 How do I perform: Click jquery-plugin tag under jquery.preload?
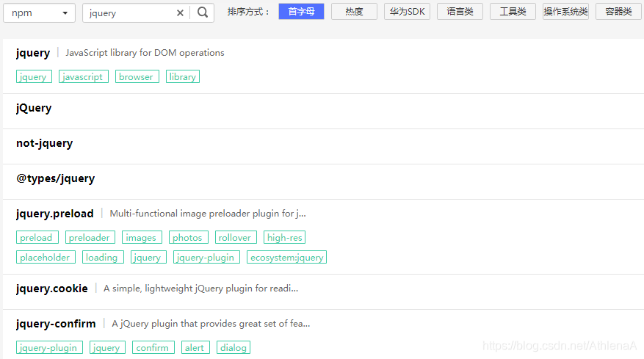206,258
